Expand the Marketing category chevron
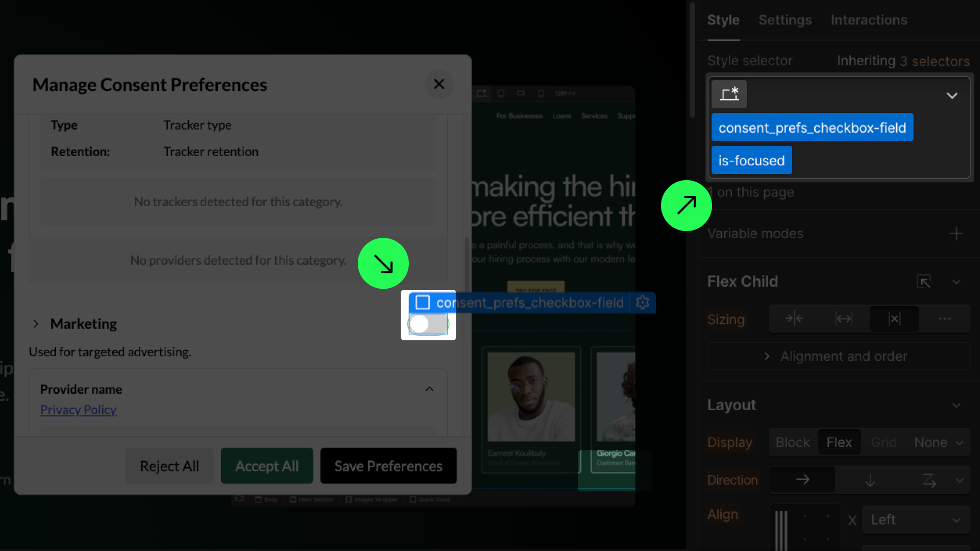980x551 pixels. pos(36,324)
